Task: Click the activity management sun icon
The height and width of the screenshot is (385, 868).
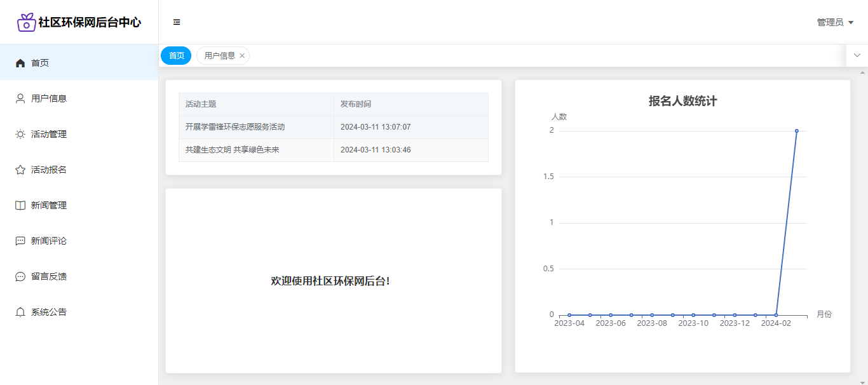Action: click(x=20, y=134)
